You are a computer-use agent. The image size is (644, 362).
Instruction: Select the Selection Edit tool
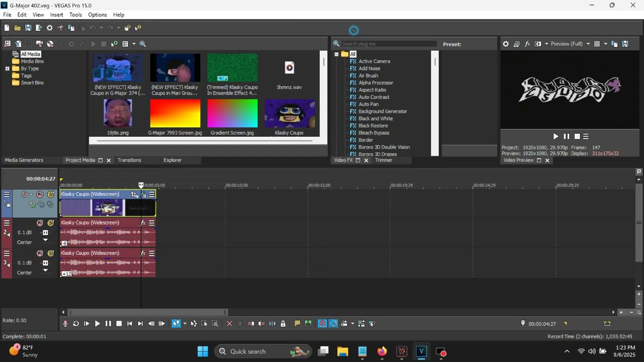(x=204, y=324)
